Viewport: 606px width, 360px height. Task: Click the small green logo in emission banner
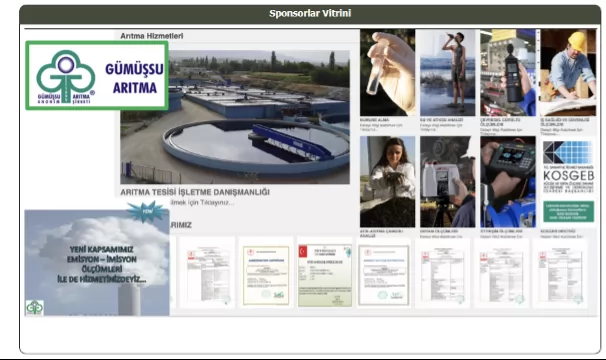pyautogui.click(x=34, y=307)
